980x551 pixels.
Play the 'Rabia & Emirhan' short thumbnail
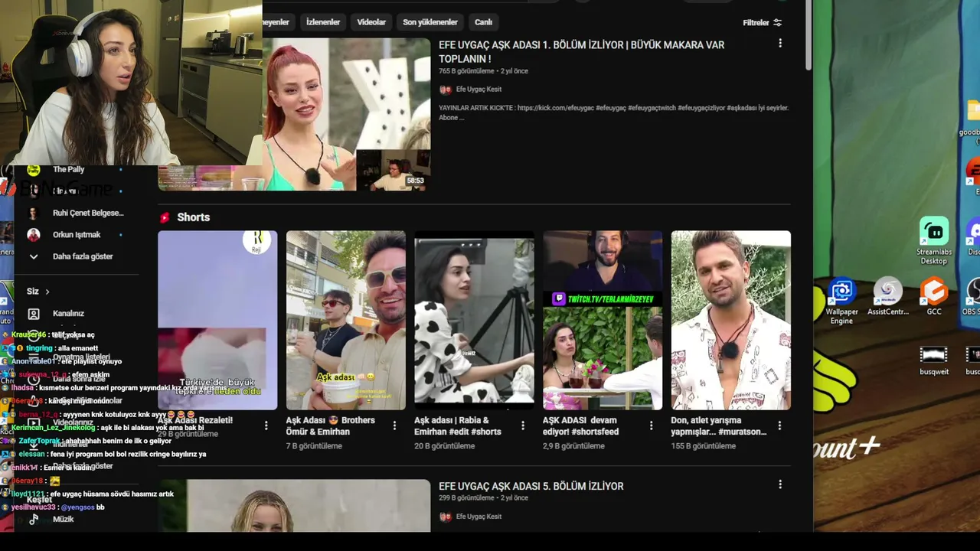click(475, 321)
